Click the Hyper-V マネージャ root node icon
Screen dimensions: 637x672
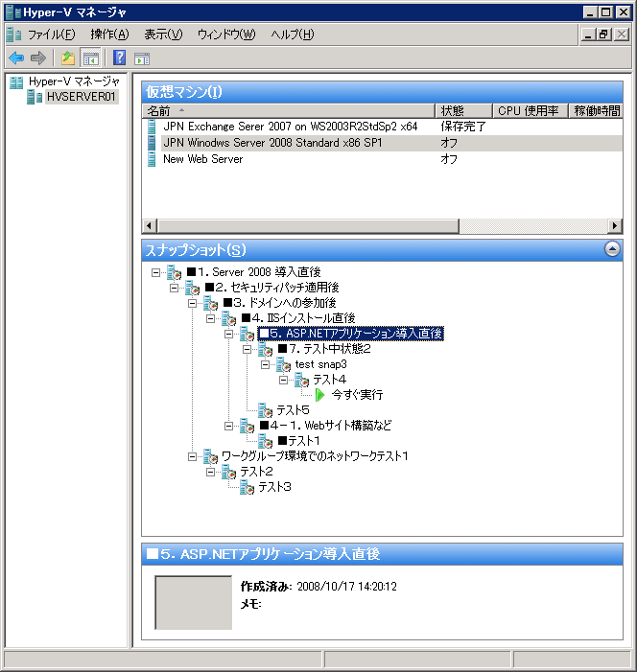tap(16, 81)
